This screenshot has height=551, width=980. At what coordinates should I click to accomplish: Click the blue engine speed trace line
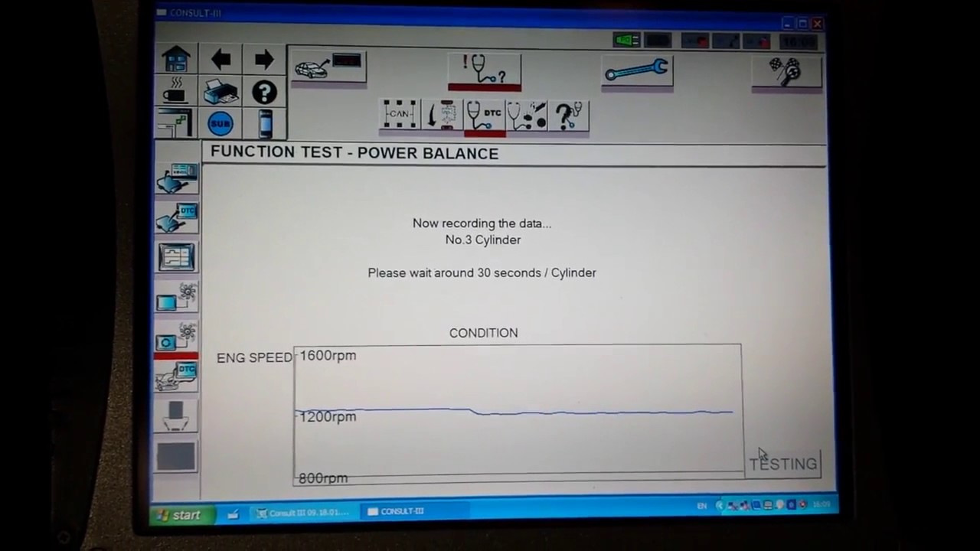coord(514,412)
